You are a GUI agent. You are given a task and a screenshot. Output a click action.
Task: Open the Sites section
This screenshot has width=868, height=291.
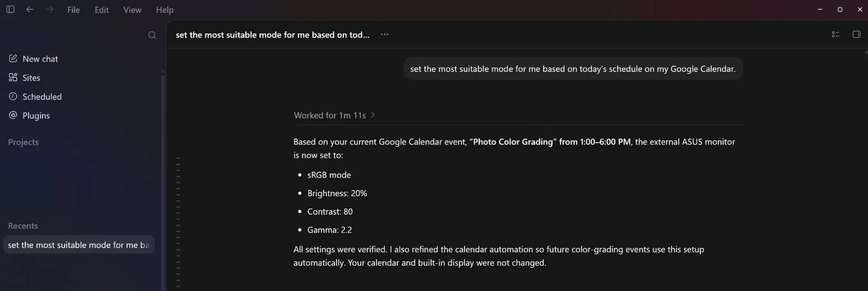click(x=24, y=78)
